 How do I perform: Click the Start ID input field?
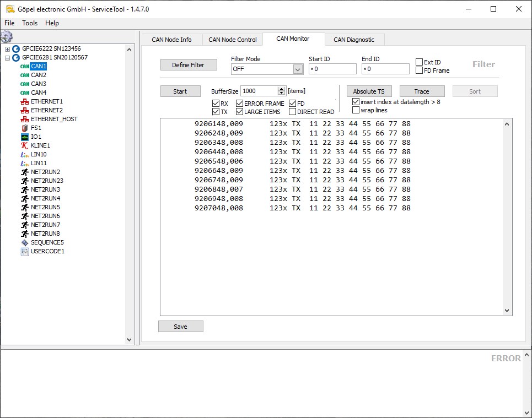(332, 69)
